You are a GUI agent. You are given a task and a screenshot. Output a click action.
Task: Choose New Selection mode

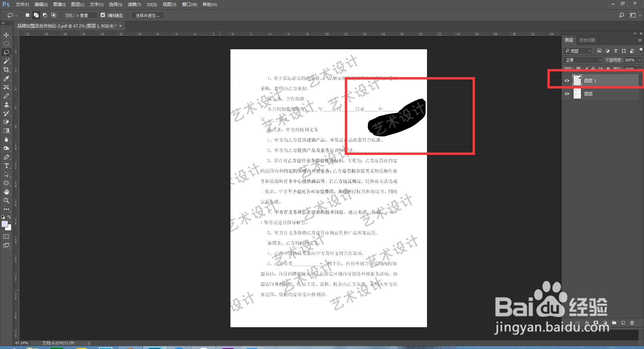click(28, 15)
